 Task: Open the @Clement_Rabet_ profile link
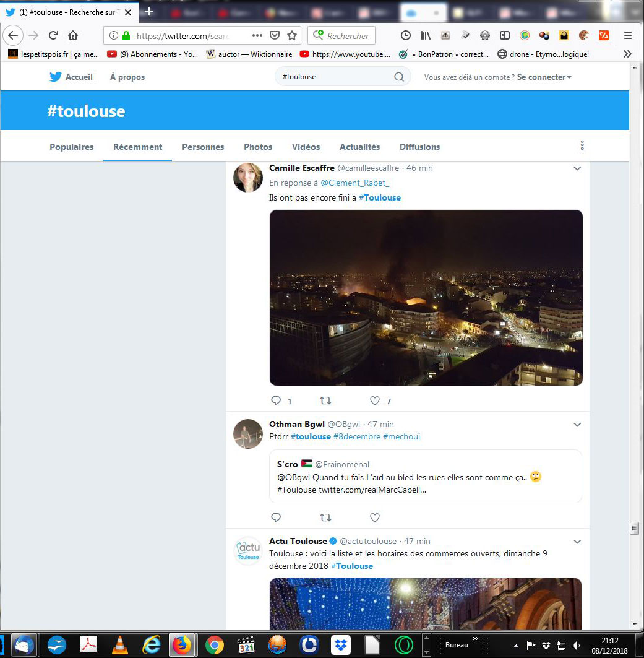[354, 183]
